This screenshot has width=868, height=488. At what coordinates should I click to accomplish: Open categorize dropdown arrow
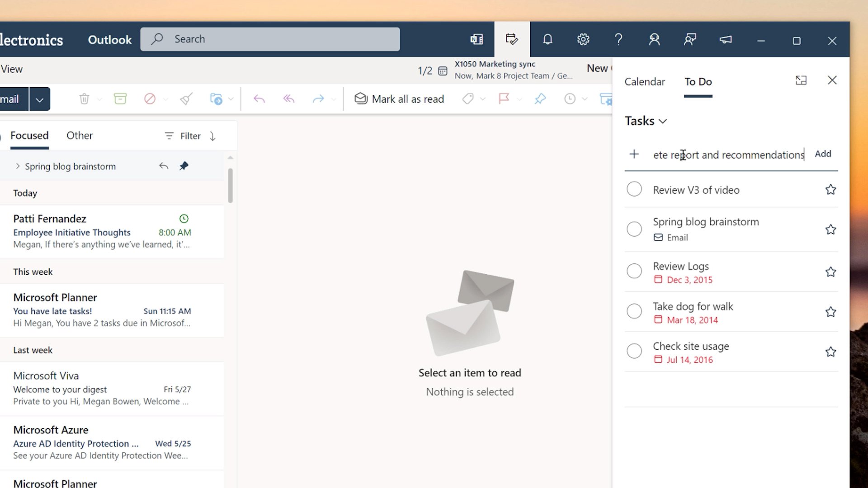(x=483, y=99)
